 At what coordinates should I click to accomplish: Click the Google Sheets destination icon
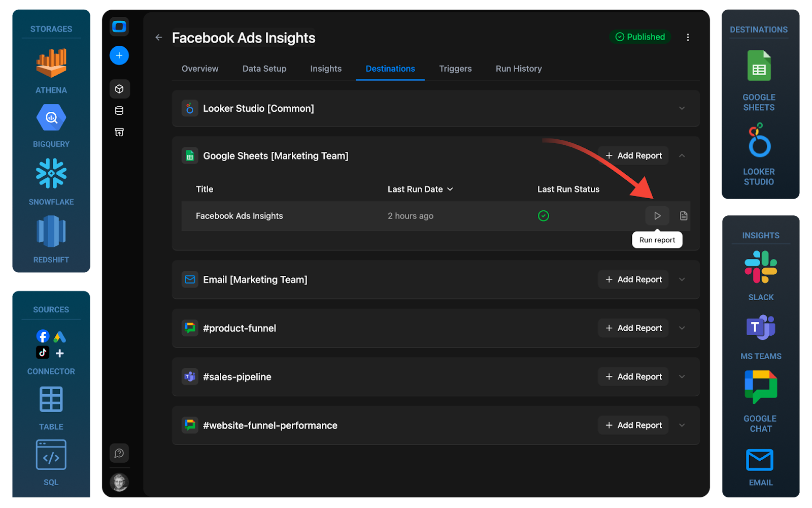[x=759, y=66]
